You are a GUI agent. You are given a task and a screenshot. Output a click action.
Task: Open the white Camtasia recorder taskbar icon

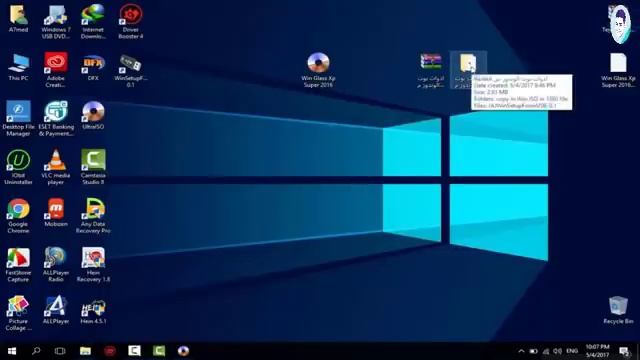(x=134, y=351)
